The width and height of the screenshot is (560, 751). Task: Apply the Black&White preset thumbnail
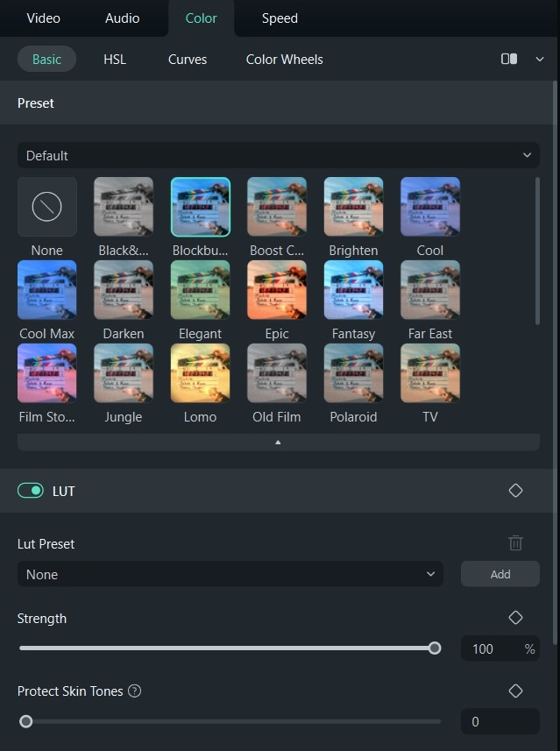(x=124, y=207)
